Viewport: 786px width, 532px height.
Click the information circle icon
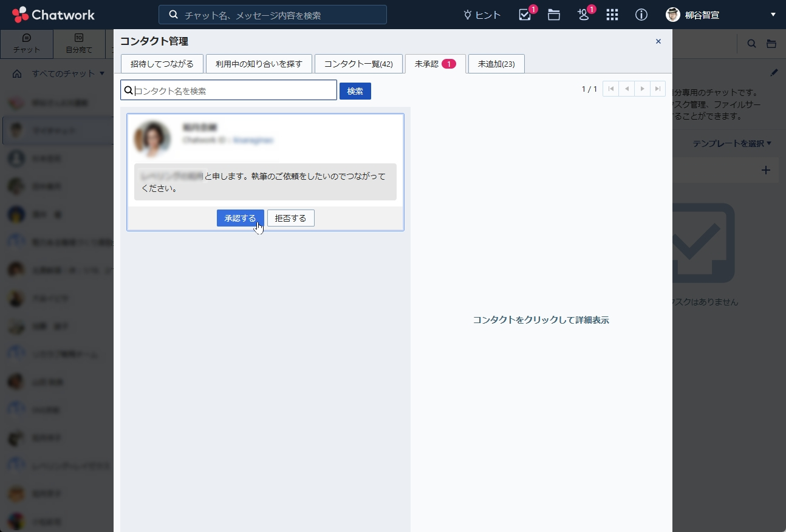(641, 15)
